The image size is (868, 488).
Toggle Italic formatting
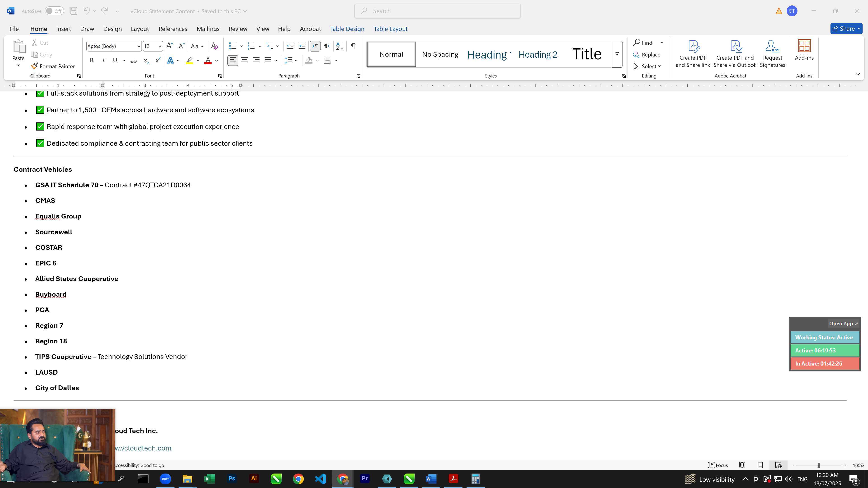click(104, 61)
